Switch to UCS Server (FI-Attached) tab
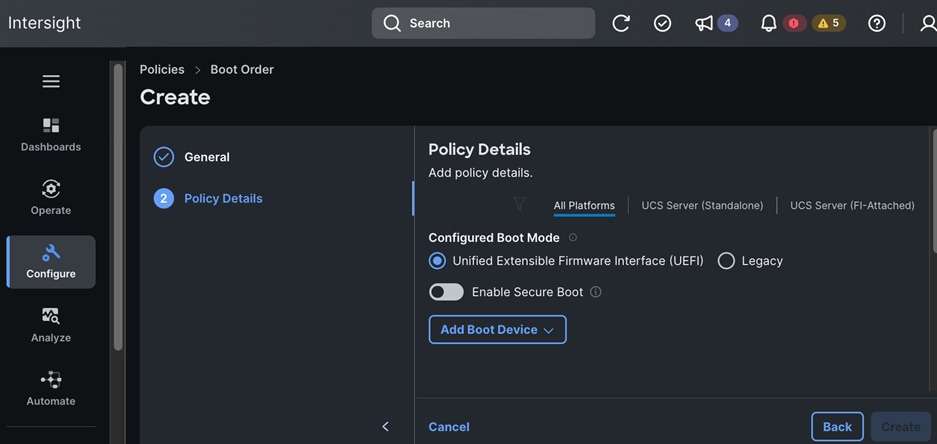 click(x=852, y=206)
